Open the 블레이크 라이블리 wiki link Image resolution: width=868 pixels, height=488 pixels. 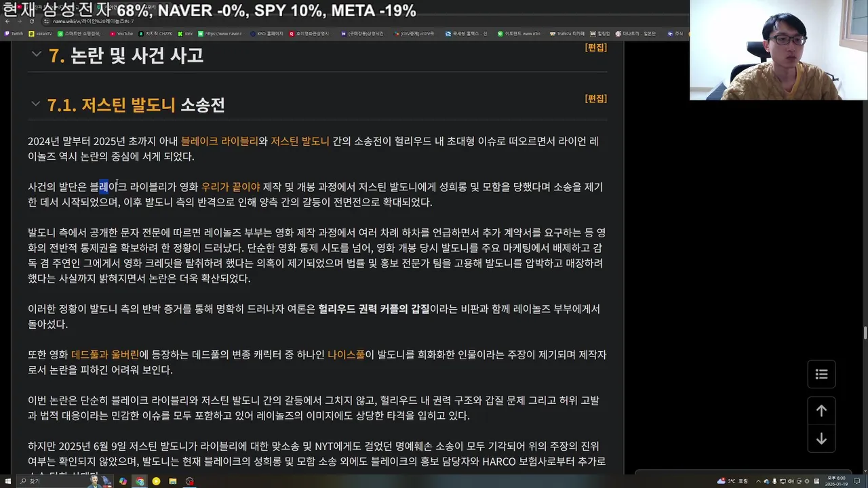(219, 141)
